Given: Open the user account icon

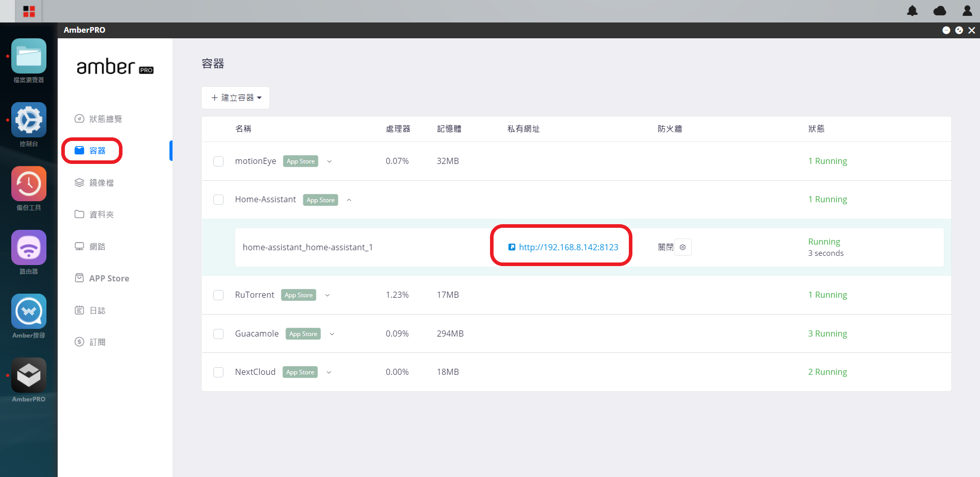Looking at the screenshot, I should tap(967, 11).
